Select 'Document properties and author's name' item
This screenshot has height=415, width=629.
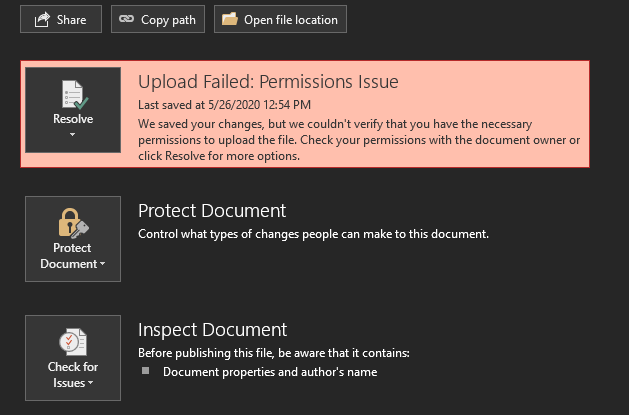(270, 372)
